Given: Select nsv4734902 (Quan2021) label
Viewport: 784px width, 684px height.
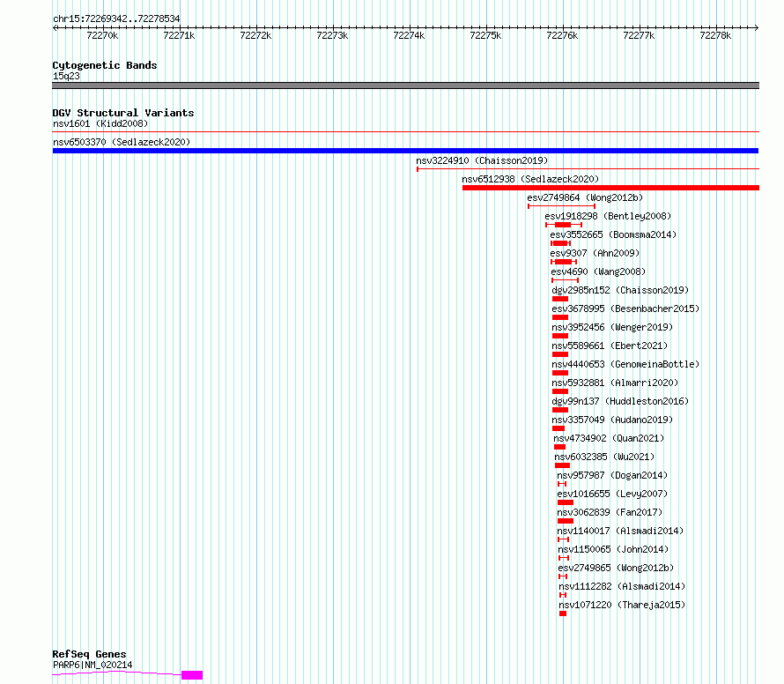Looking at the screenshot, I should 609,438.
